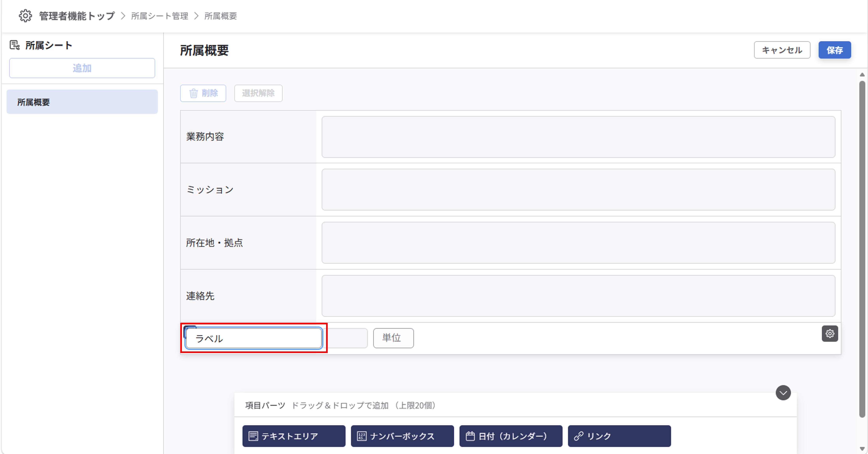Click the scrollbar up arrow
This screenshot has height=454, width=868.
tap(862, 75)
